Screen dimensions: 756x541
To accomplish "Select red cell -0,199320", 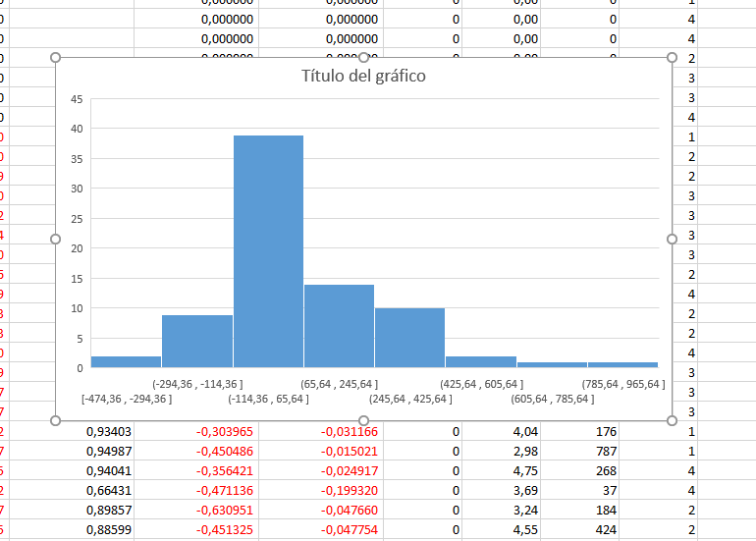I will coord(321,490).
